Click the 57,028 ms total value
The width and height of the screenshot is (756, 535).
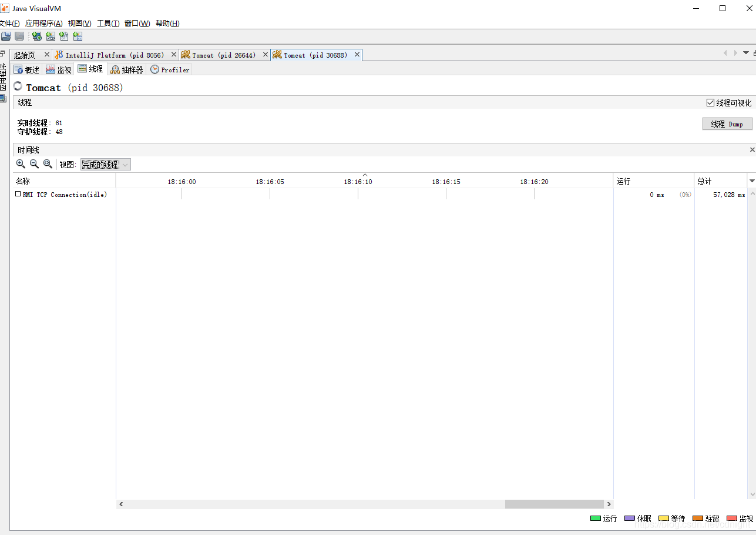[729, 195]
